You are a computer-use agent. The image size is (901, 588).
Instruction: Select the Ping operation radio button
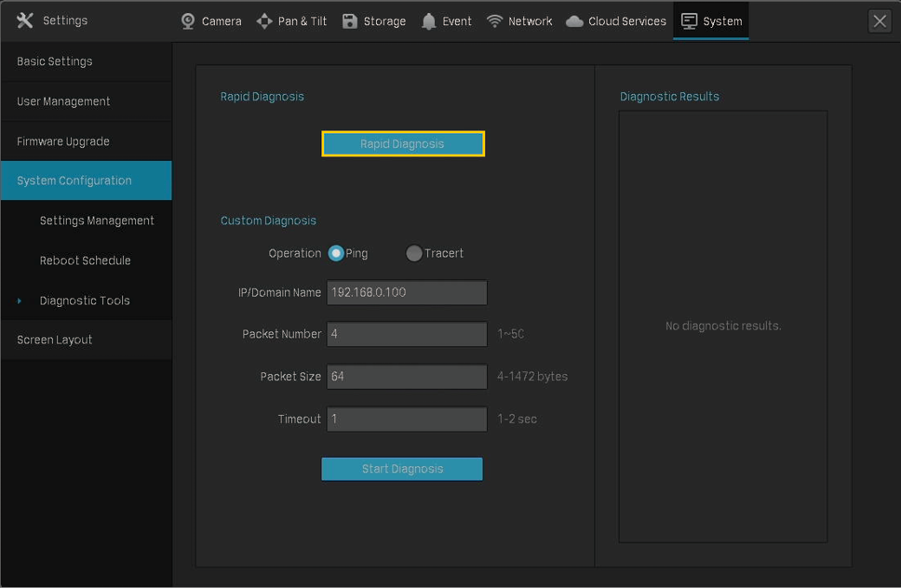tap(336, 253)
